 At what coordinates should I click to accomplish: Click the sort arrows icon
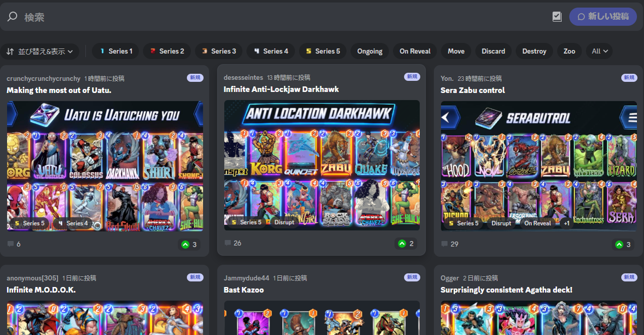tap(10, 51)
